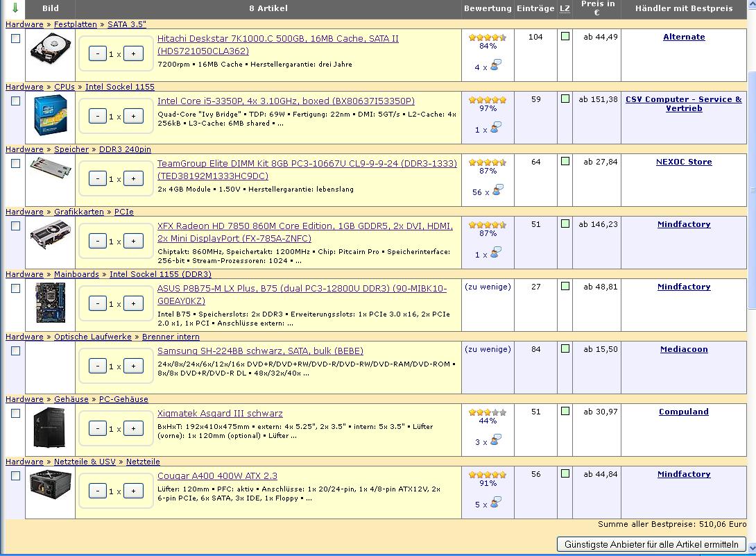Click total 'Summe aller Bestpreise: 510,06 Euro'
756x556 pixels.
click(x=672, y=524)
